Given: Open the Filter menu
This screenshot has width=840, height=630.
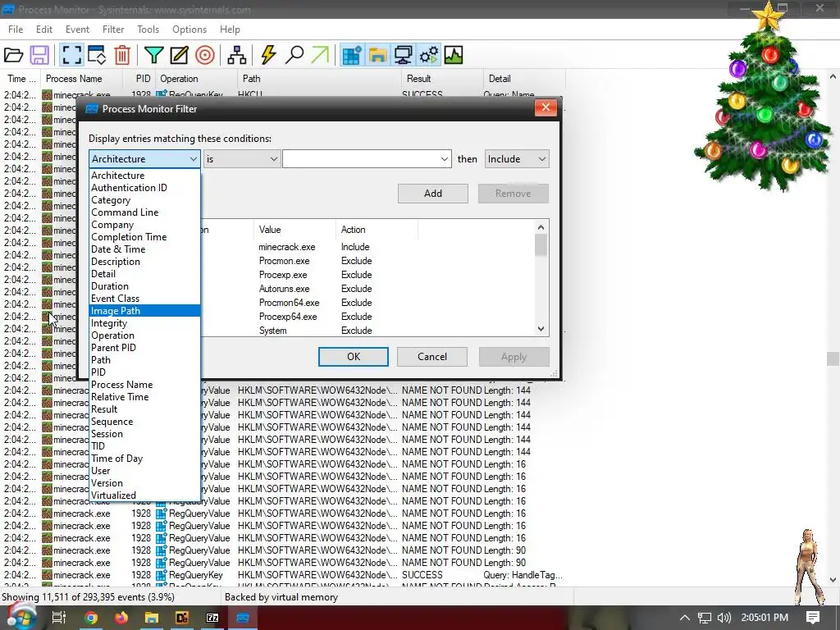Looking at the screenshot, I should 113,30.
